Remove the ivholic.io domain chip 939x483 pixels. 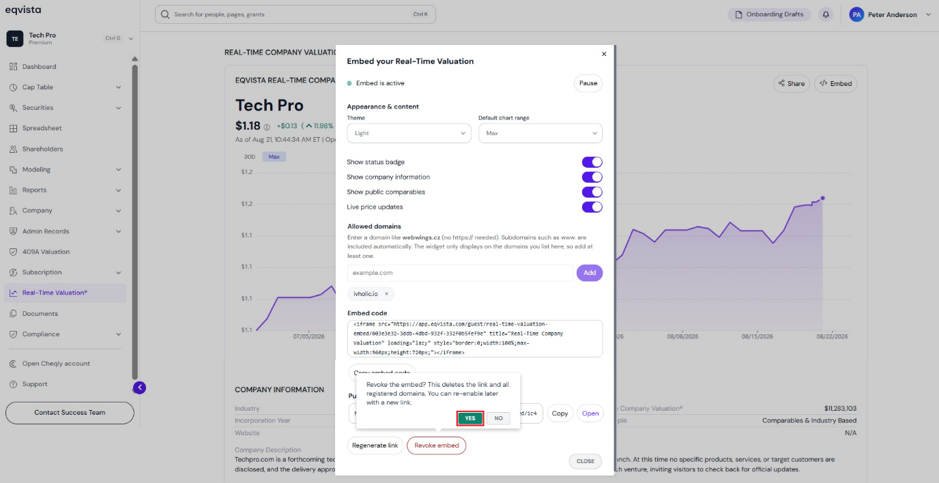(386, 294)
